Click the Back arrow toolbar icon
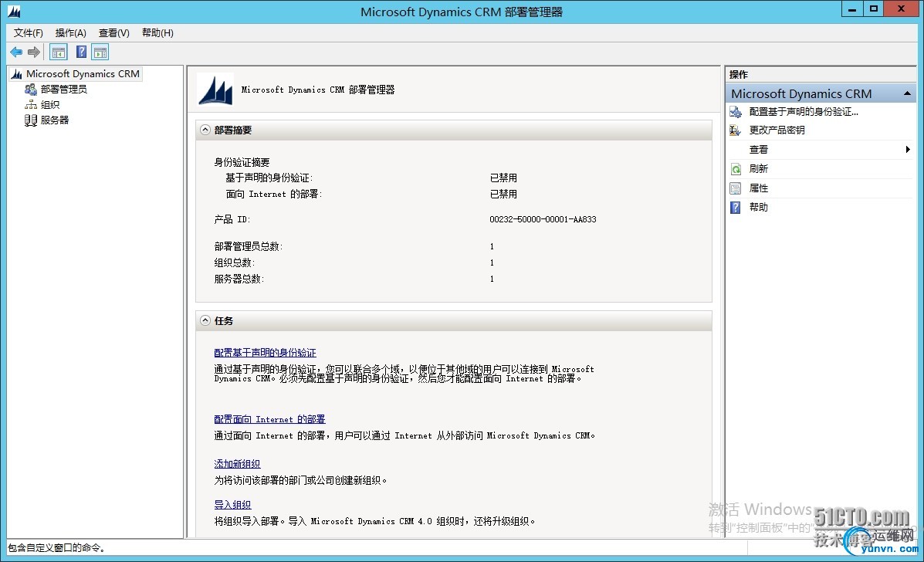This screenshot has width=924, height=562. click(x=16, y=52)
